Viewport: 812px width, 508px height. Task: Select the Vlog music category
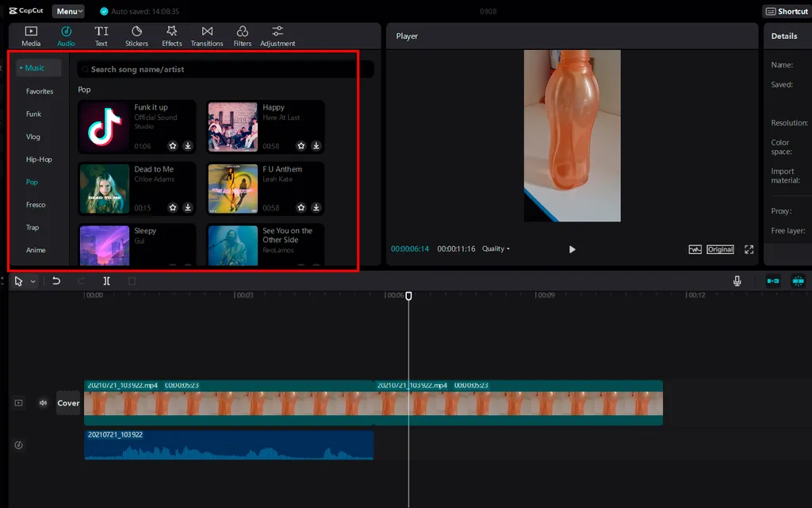pyautogui.click(x=33, y=137)
